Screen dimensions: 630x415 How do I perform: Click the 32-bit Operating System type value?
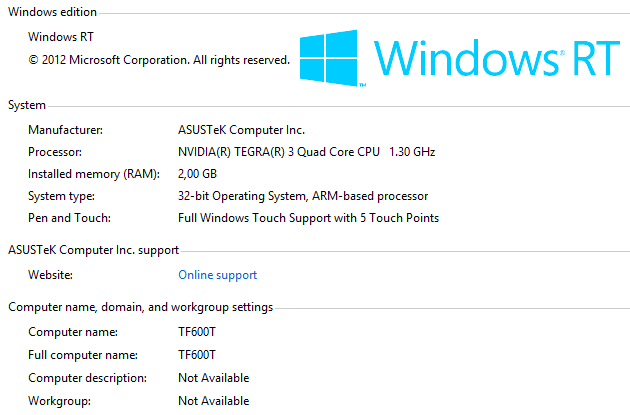coord(302,196)
